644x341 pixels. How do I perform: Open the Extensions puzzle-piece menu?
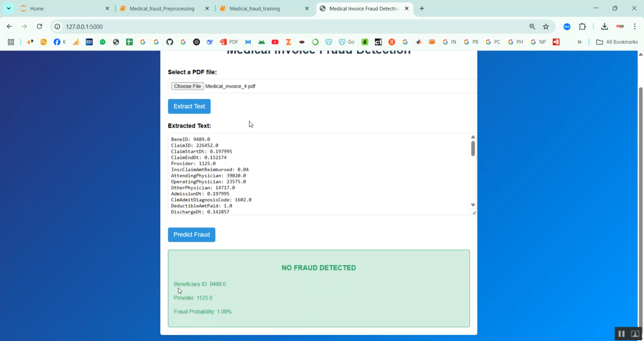[582, 27]
